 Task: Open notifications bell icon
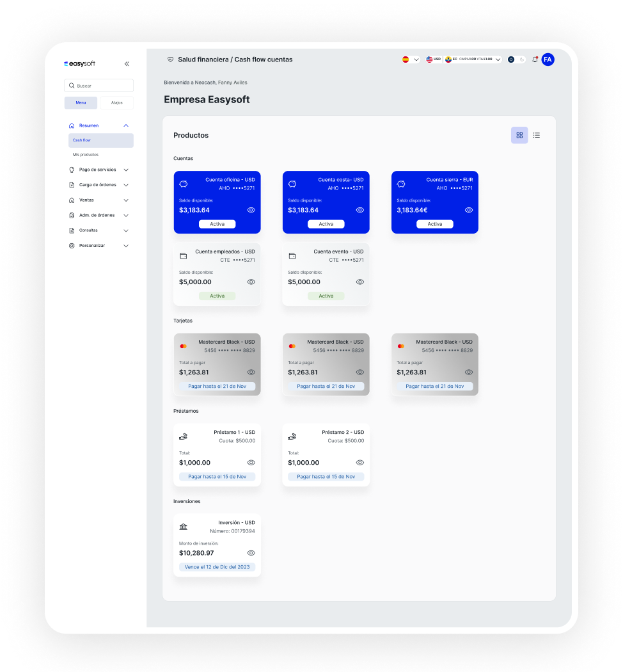(535, 60)
